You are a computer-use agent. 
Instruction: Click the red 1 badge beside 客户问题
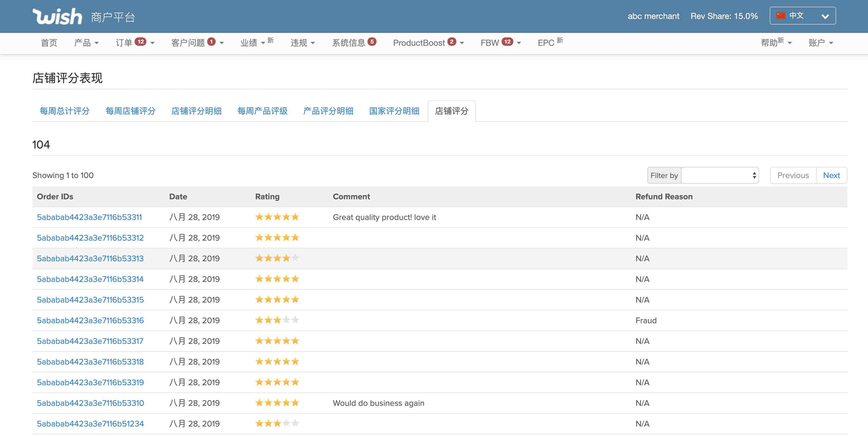coord(211,42)
